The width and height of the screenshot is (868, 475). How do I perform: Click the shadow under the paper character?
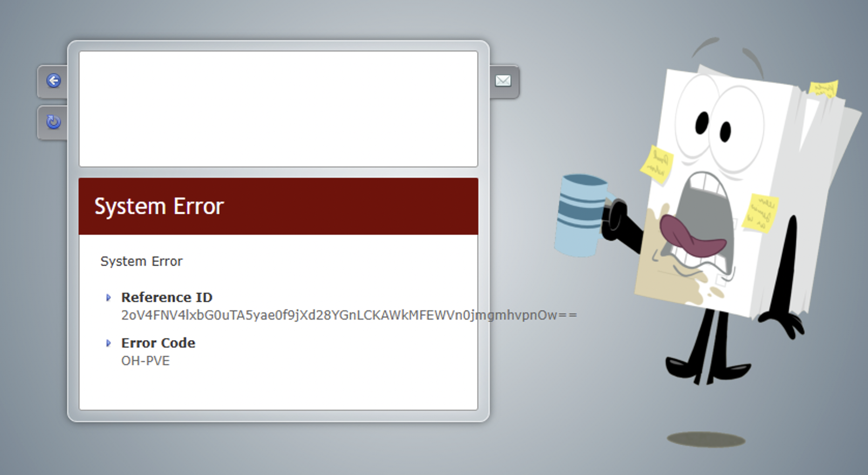coord(706,439)
